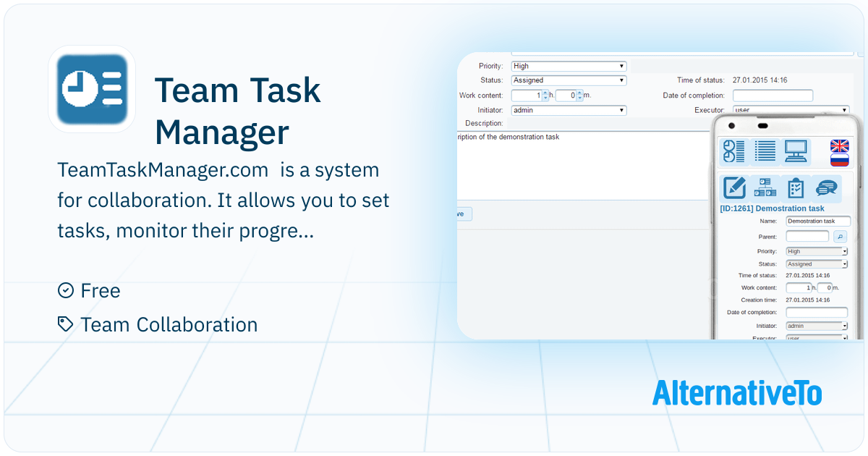Viewport: 868px width, 456px height.
Task: Open the clipboard checklist icon
Action: [796, 188]
